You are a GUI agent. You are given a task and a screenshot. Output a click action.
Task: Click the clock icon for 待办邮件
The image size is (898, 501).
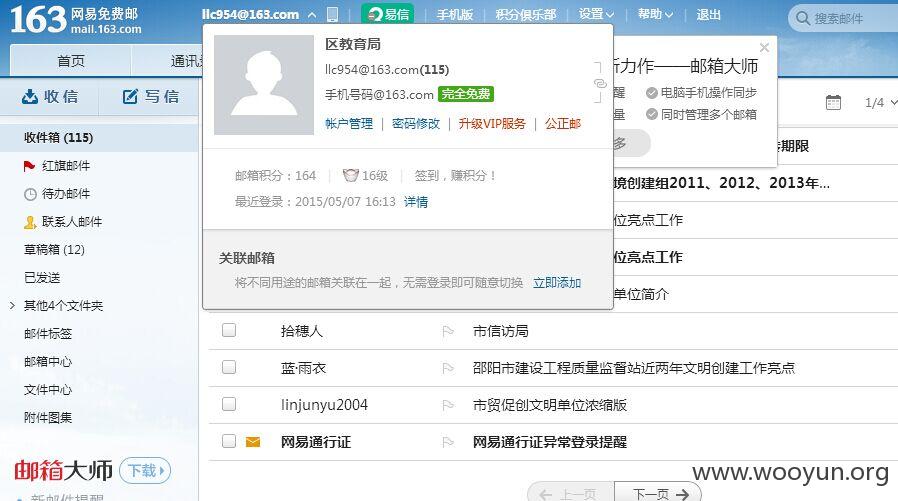(30, 194)
